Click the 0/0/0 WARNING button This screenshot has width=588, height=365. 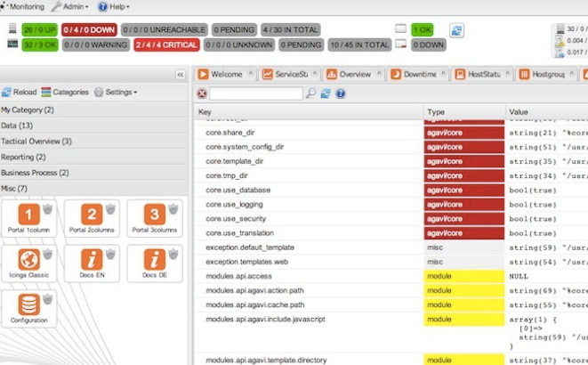click(x=95, y=45)
